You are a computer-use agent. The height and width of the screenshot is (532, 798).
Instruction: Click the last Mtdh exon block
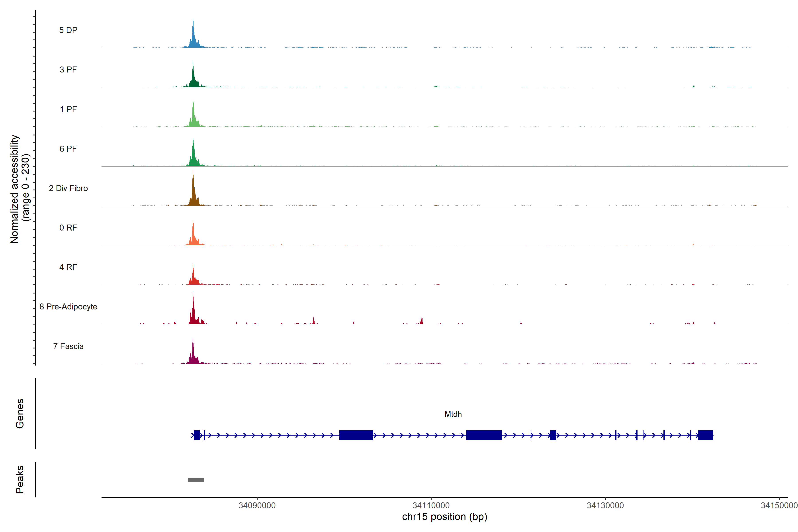point(705,435)
